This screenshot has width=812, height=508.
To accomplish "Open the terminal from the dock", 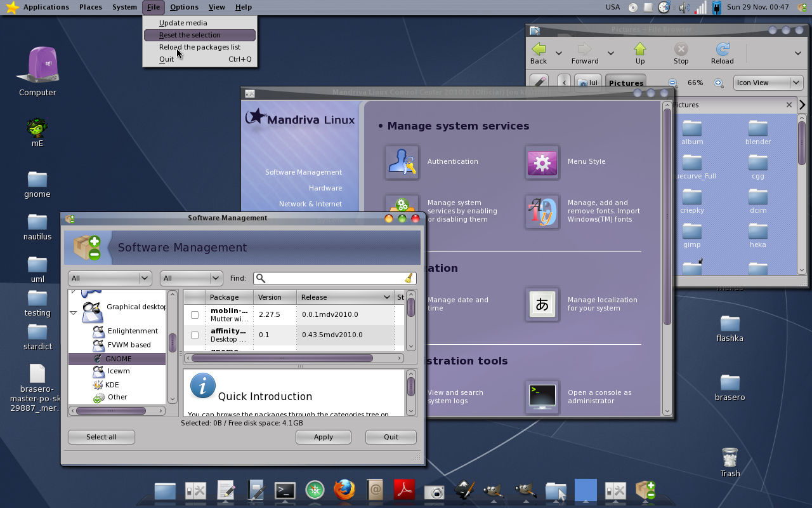I will point(285,490).
